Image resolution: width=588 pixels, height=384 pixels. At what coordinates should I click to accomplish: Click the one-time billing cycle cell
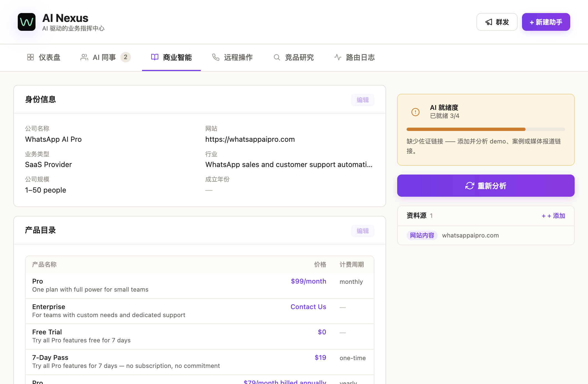click(353, 358)
